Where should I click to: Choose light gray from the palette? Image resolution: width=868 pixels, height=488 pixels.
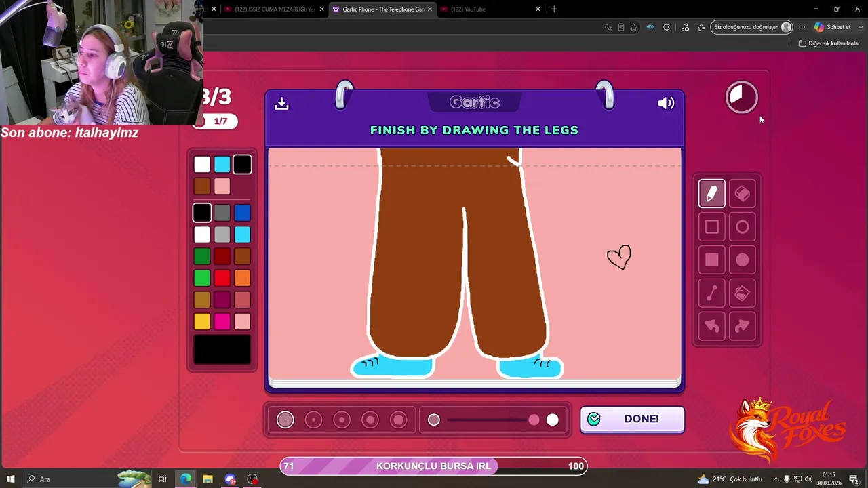pyautogui.click(x=222, y=235)
